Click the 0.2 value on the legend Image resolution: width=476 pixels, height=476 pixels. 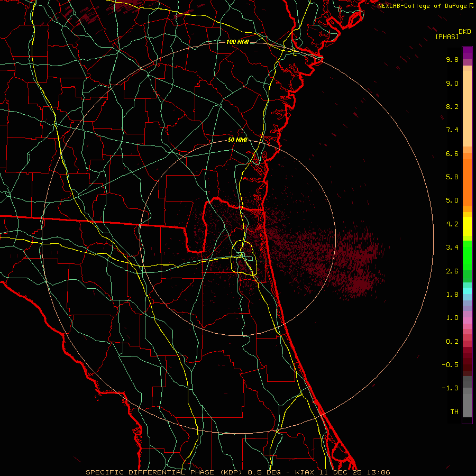452,342
